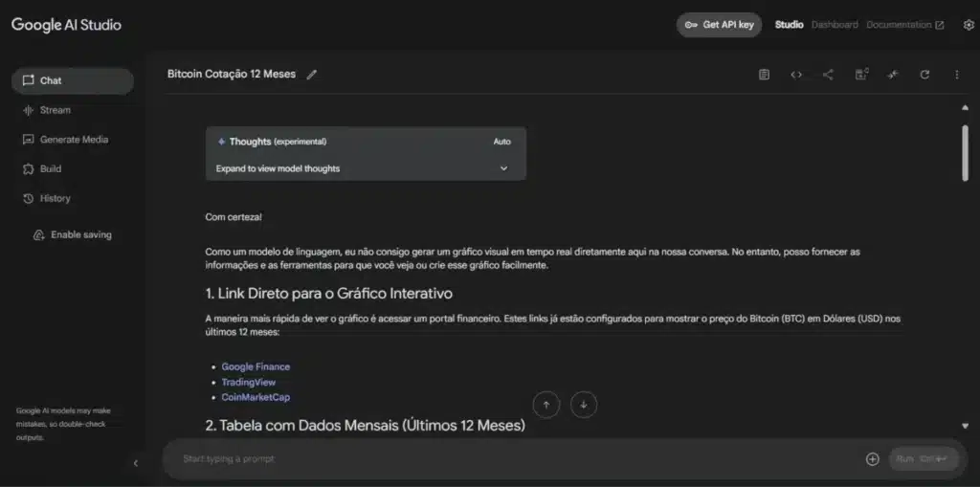The height and width of the screenshot is (487, 980).
Task: Click the scrollbar up arrow
Action: pos(965,107)
